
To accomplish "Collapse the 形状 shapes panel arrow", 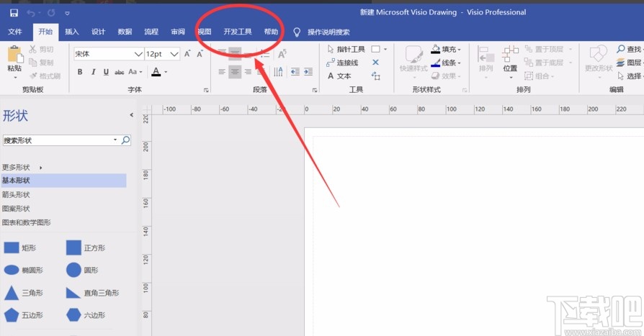I will coord(131,115).
